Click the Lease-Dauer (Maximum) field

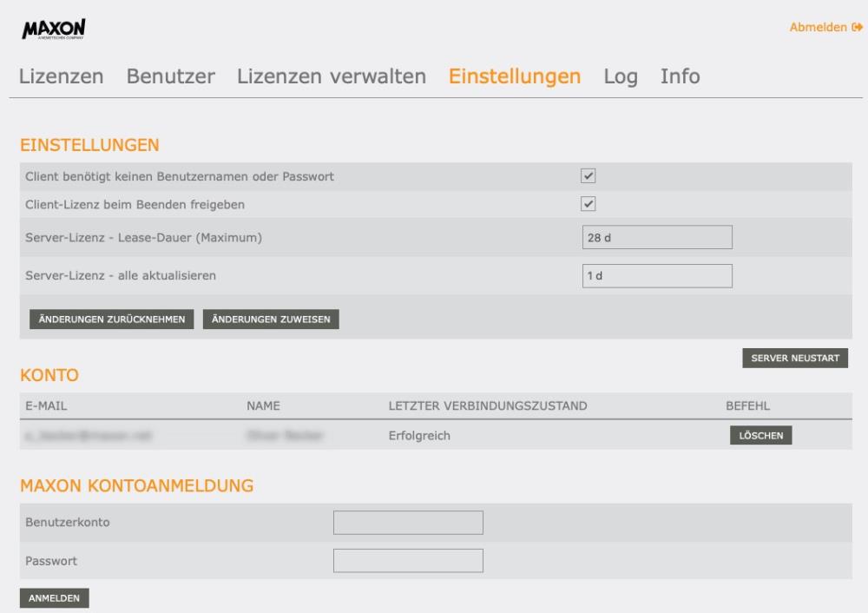pos(657,237)
